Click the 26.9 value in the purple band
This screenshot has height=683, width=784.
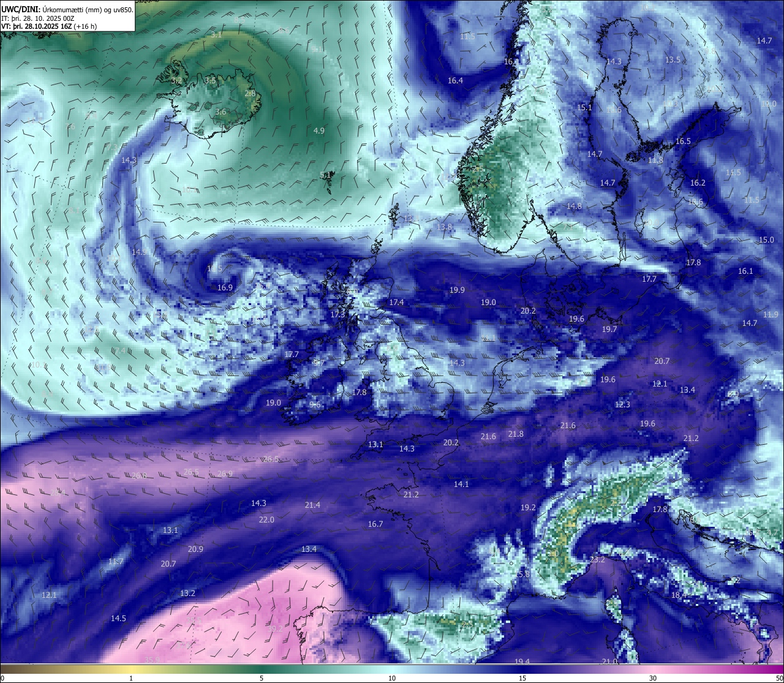(x=225, y=474)
